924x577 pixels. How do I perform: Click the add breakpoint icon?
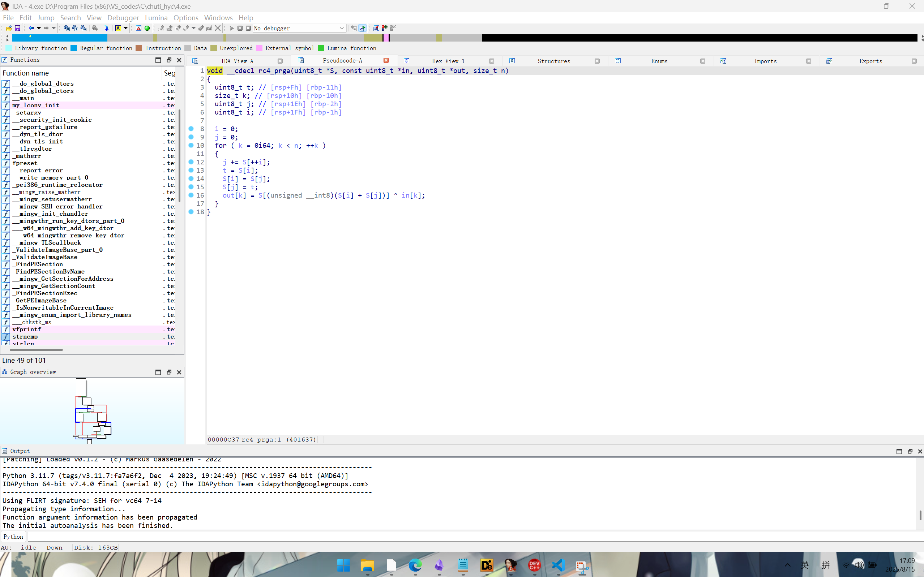385,28
